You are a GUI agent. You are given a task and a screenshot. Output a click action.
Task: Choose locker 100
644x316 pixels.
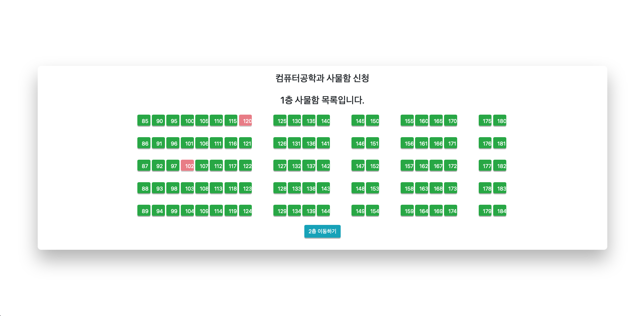[x=187, y=121]
